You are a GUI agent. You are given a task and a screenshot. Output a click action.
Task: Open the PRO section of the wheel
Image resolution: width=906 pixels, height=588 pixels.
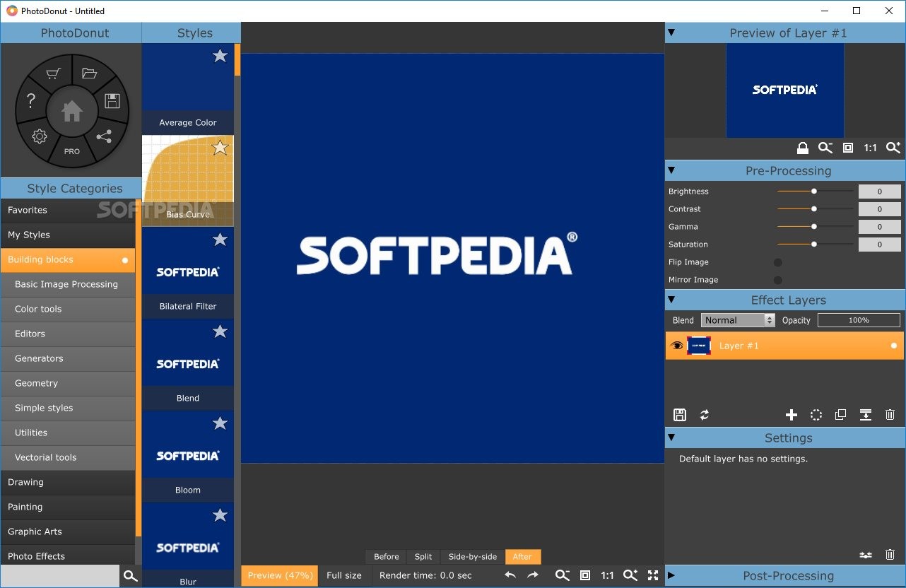[x=72, y=151]
